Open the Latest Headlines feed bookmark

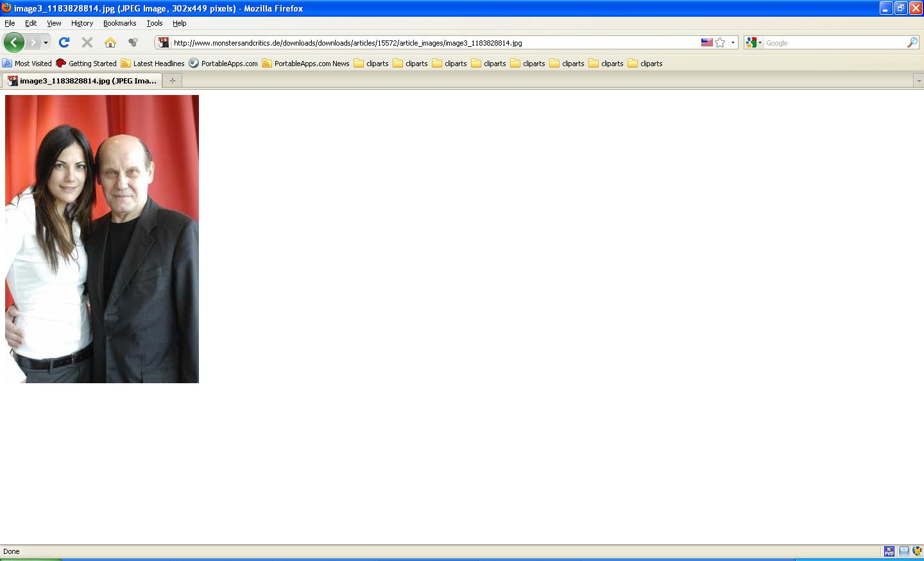click(153, 64)
